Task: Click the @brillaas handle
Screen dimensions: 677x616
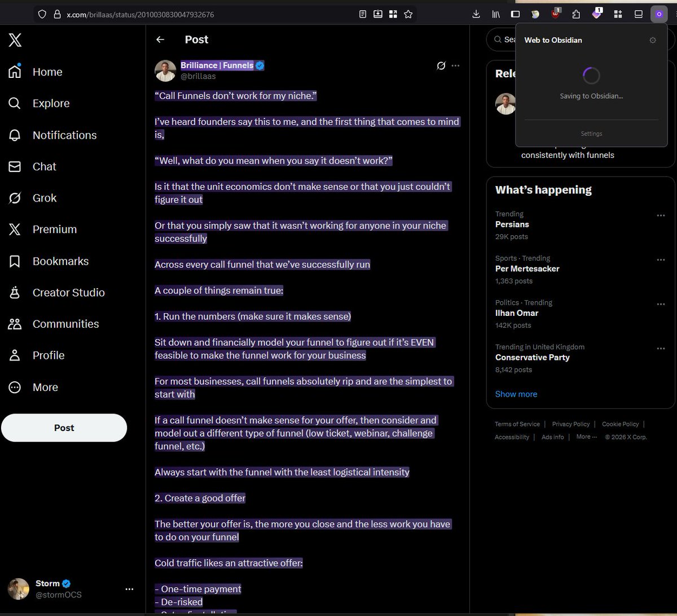Action: tap(198, 76)
